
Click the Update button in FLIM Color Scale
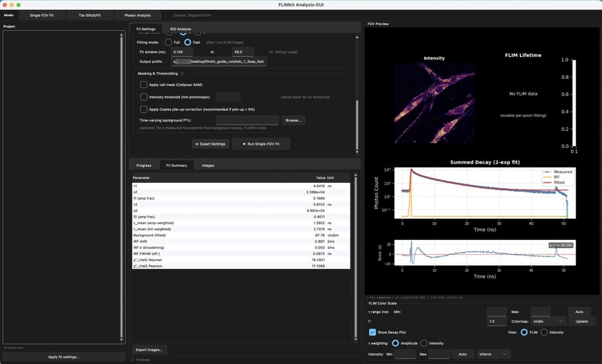(x=582, y=321)
